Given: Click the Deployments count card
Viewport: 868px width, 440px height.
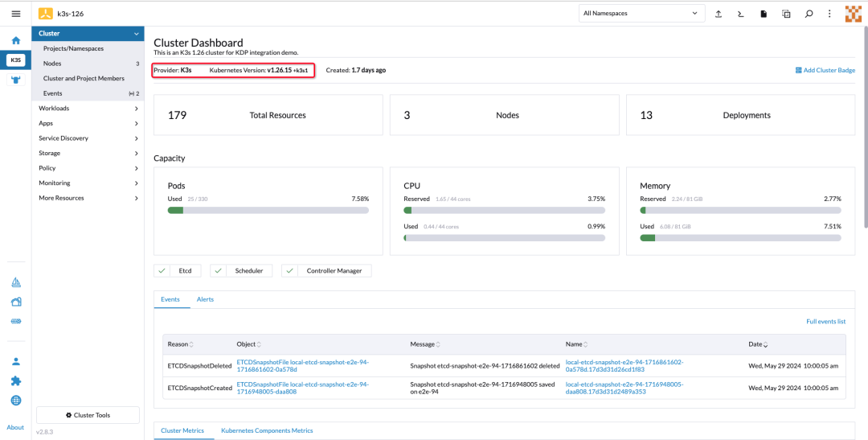Looking at the screenshot, I should coord(740,115).
